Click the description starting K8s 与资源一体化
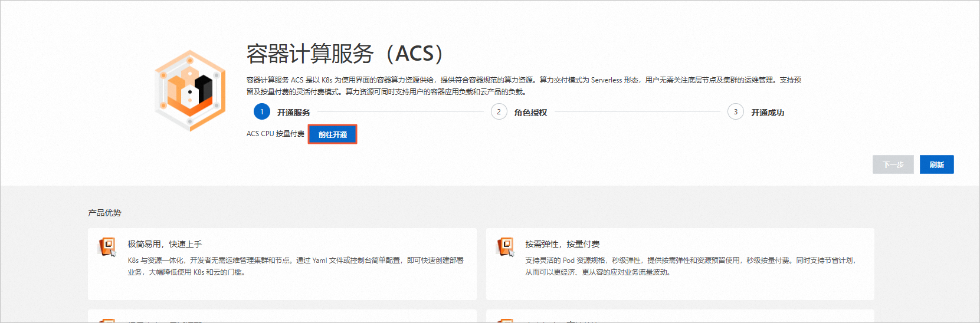The height and width of the screenshot is (323, 980). pos(296,266)
